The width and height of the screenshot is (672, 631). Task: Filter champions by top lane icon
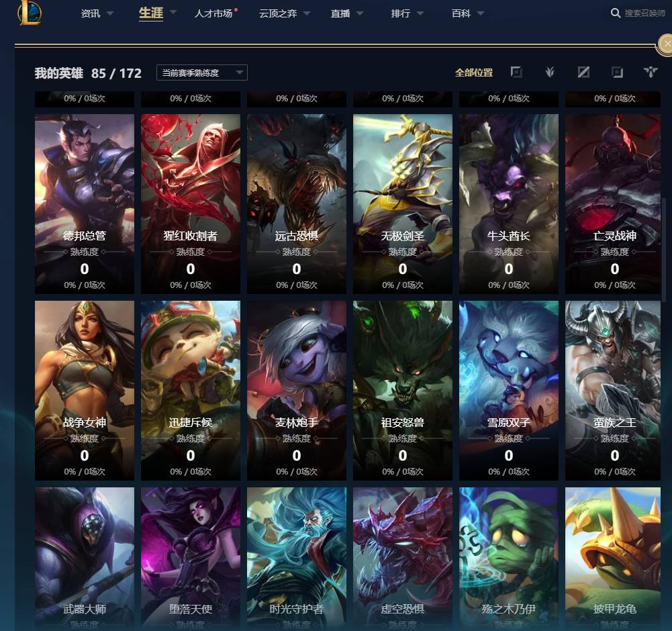516,72
